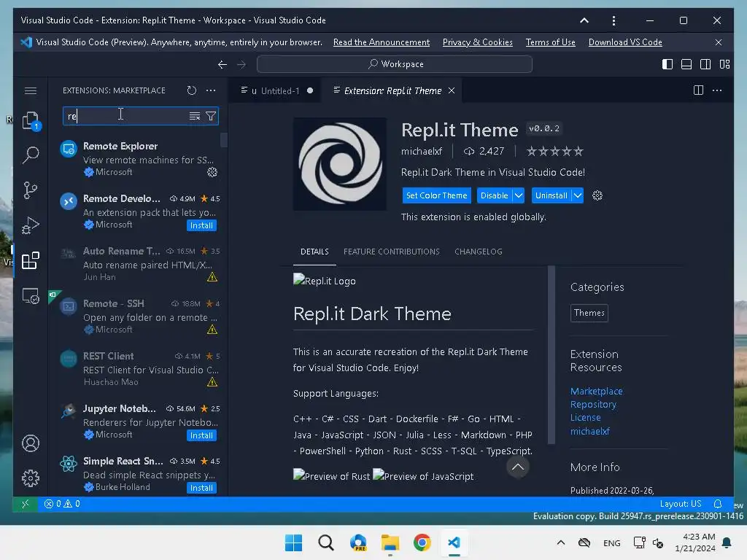Open notifications bell in status bar
Screen dimensions: 747x560
pyautogui.click(x=718, y=504)
